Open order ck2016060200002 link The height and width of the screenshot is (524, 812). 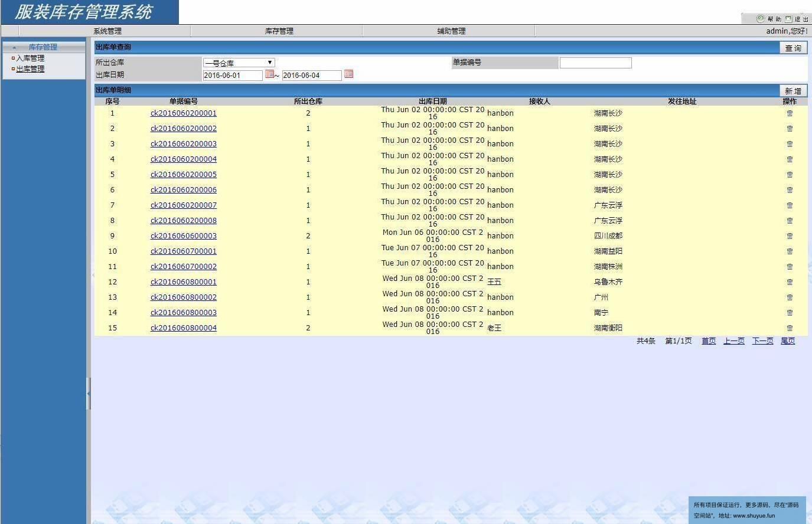point(184,129)
